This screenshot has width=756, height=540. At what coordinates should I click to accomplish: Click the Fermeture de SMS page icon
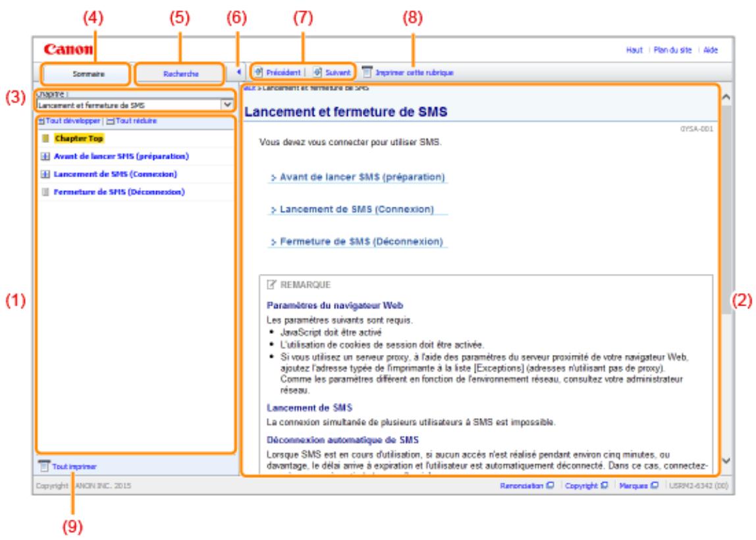tap(45, 192)
